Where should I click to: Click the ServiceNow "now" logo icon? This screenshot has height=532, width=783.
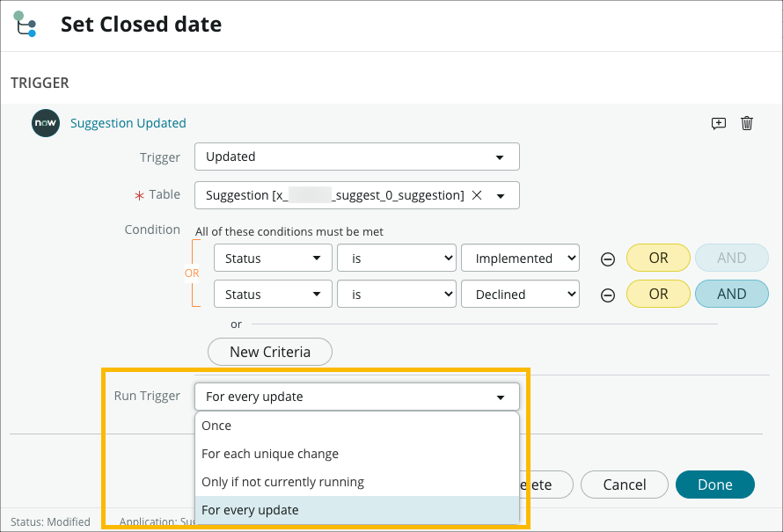coord(45,123)
